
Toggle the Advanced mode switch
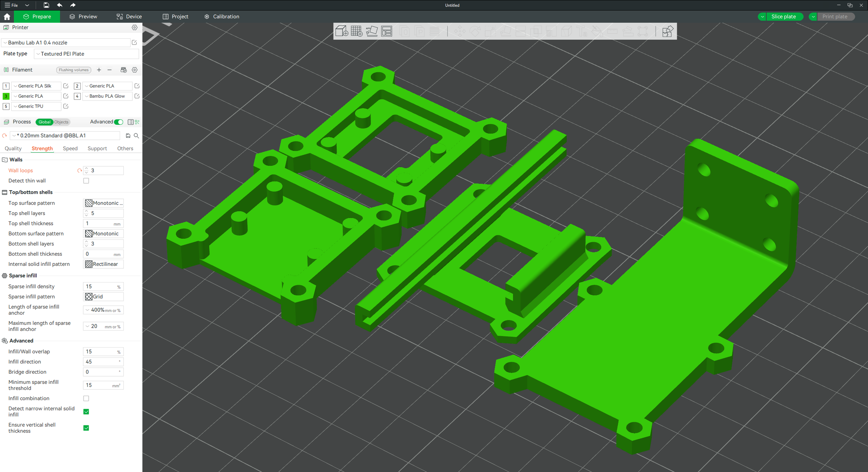click(119, 122)
